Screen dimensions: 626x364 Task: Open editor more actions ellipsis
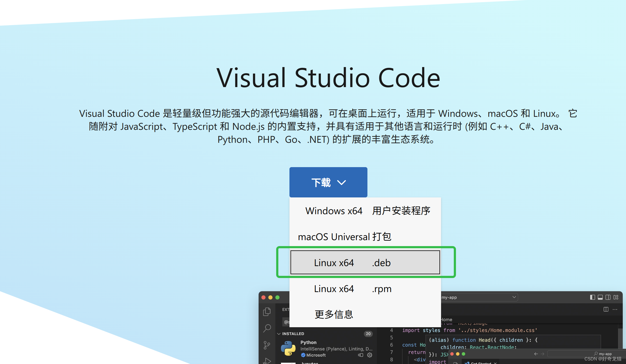tap(615, 309)
